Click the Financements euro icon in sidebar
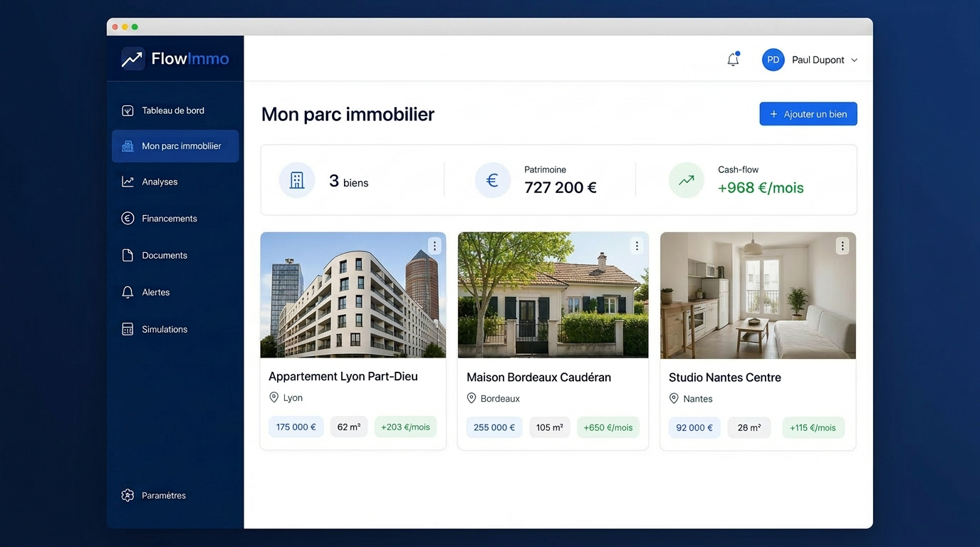The height and width of the screenshot is (547, 980). click(x=127, y=219)
